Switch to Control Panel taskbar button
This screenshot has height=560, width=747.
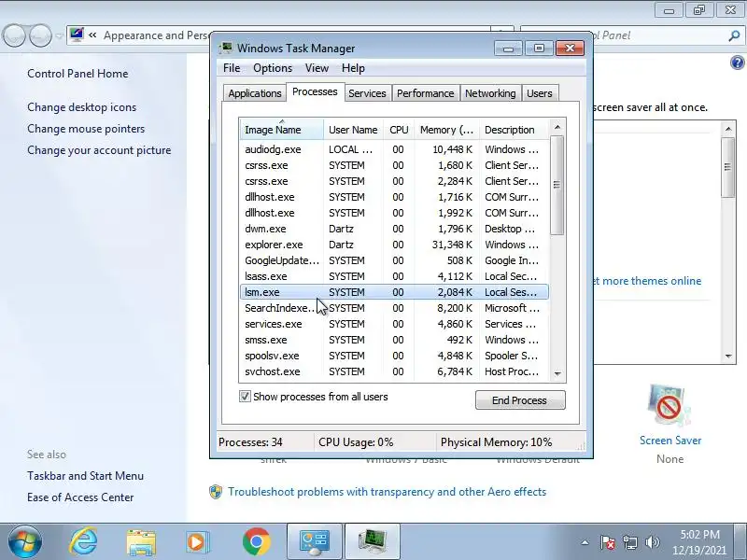coord(315,542)
